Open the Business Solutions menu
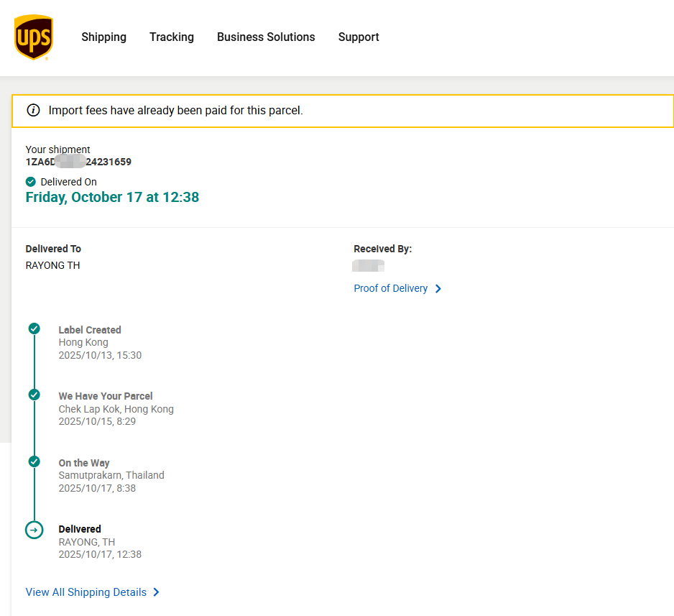The image size is (674, 616). [266, 37]
